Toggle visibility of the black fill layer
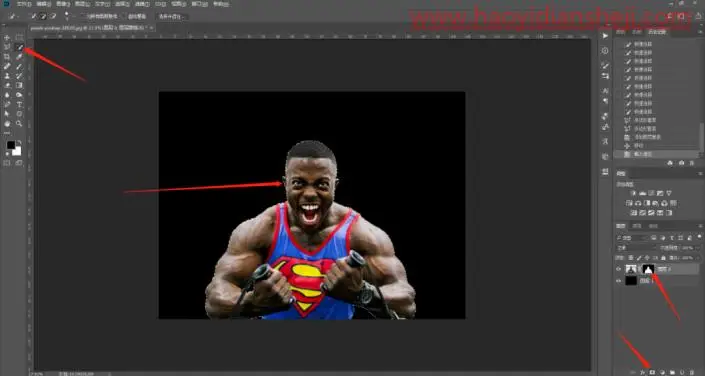 coord(619,281)
